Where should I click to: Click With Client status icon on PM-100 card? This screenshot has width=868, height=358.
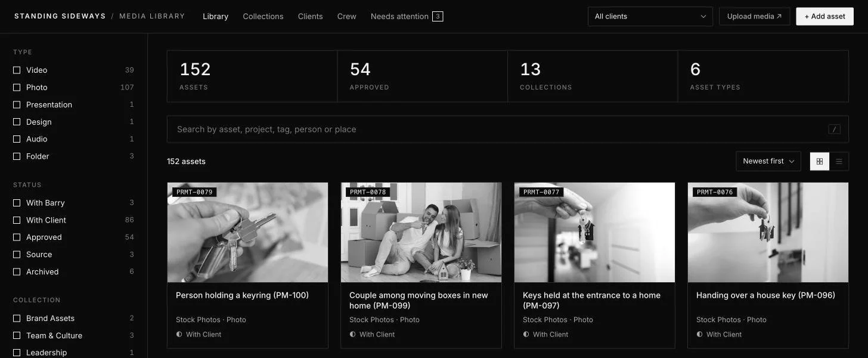(179, 334)
